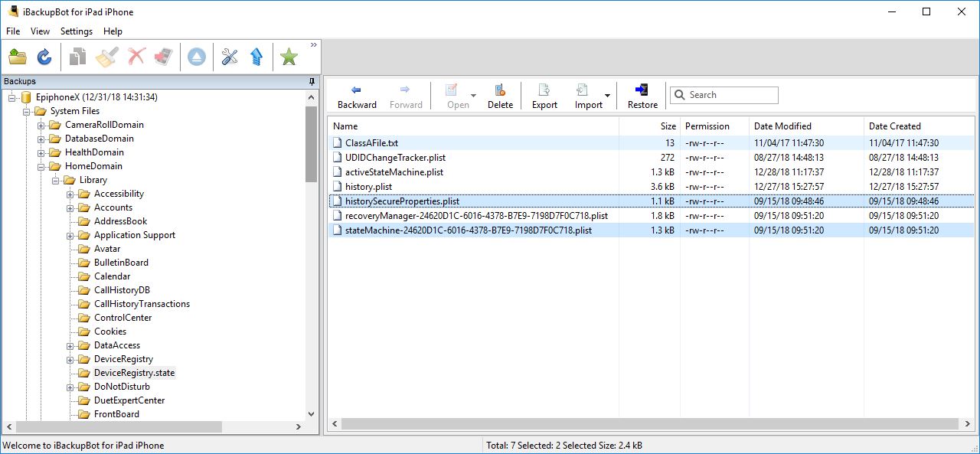Click the blue upgrade arrow icon
The image size is (980, 454).
[x=256, y=56]
